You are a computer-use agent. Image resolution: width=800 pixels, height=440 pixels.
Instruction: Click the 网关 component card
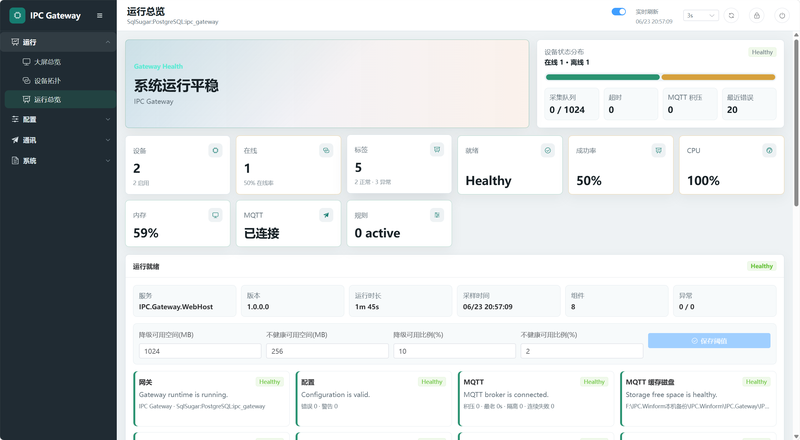click(211, 399)
